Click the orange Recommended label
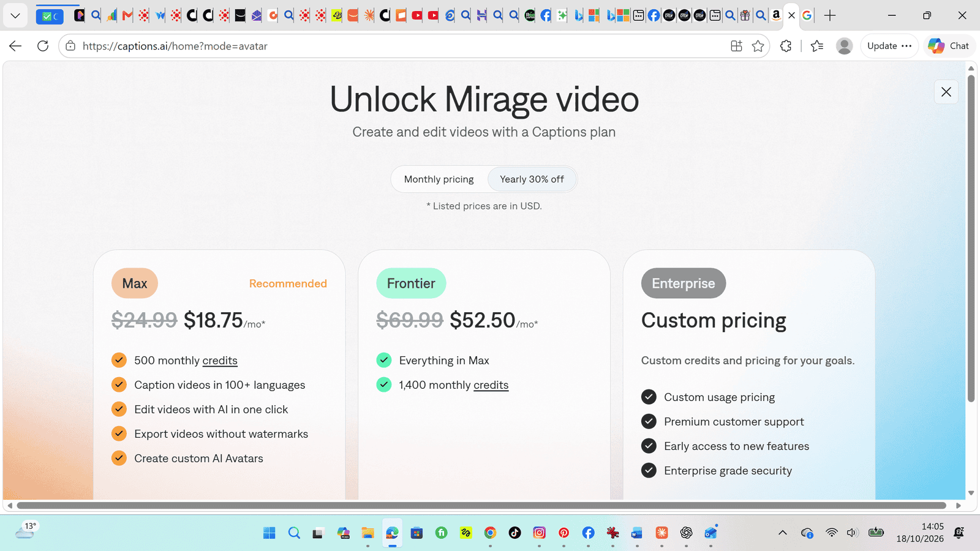The image size is (980, 551). click(288, 283)
